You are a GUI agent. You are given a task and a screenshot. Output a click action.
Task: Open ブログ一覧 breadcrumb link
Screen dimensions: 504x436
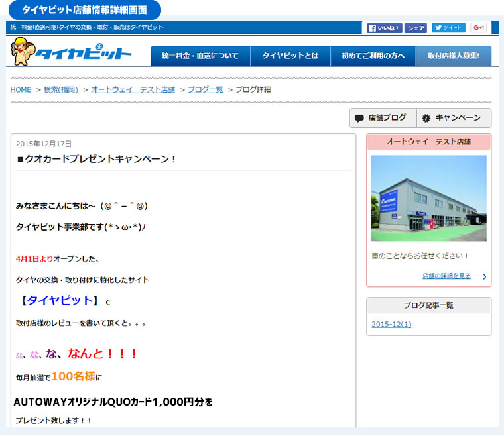pos(205,90)
